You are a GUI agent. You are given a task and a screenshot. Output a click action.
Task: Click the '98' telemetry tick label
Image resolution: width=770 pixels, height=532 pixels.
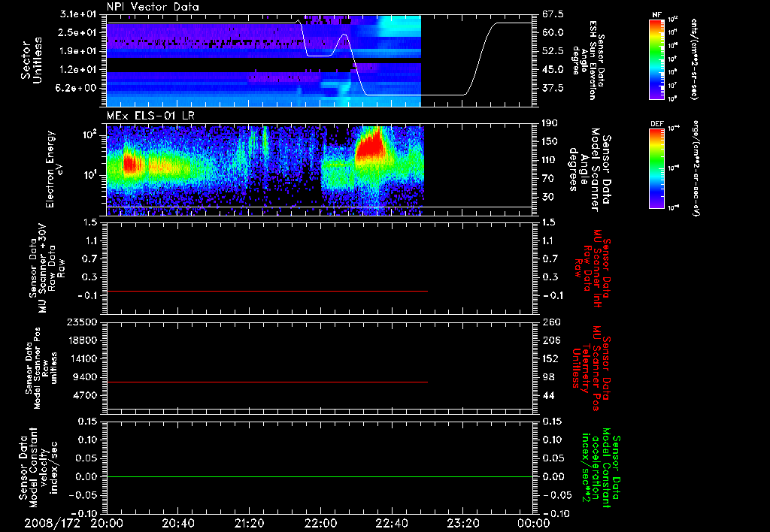[547, 377]
